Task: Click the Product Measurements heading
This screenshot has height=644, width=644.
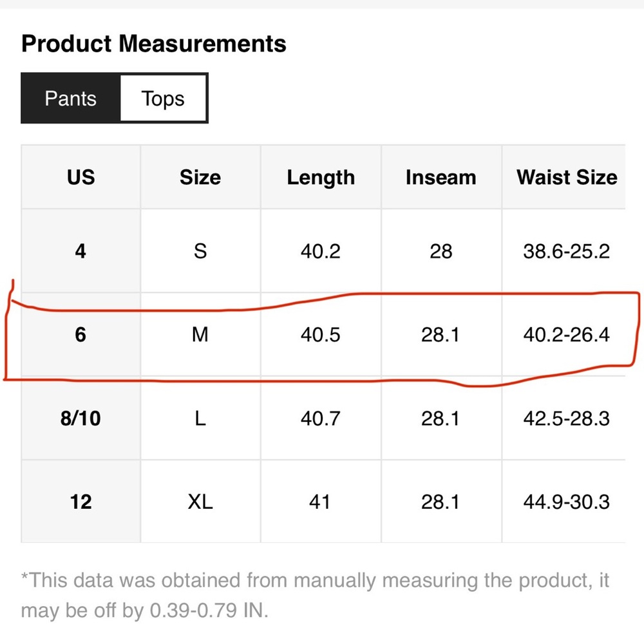Action: [154, 44]
